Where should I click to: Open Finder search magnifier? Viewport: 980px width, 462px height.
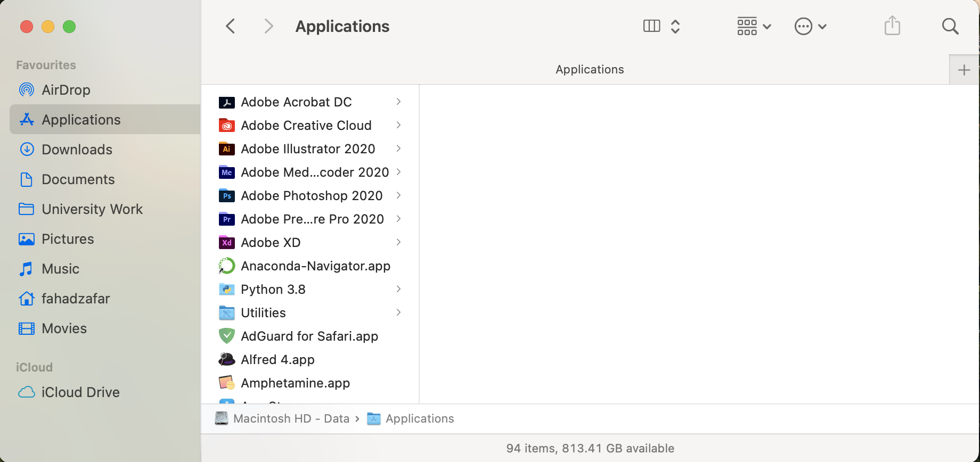[950, 26]
